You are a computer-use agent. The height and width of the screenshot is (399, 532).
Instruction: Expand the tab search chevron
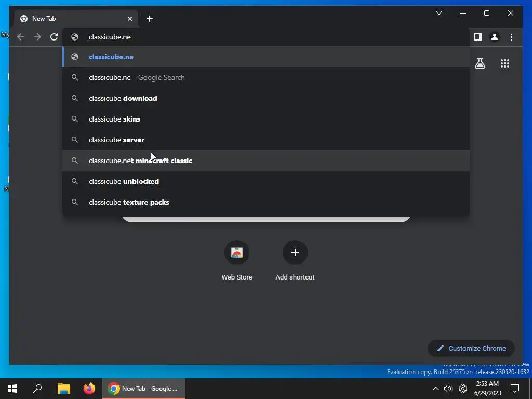(x=438, y=13)
